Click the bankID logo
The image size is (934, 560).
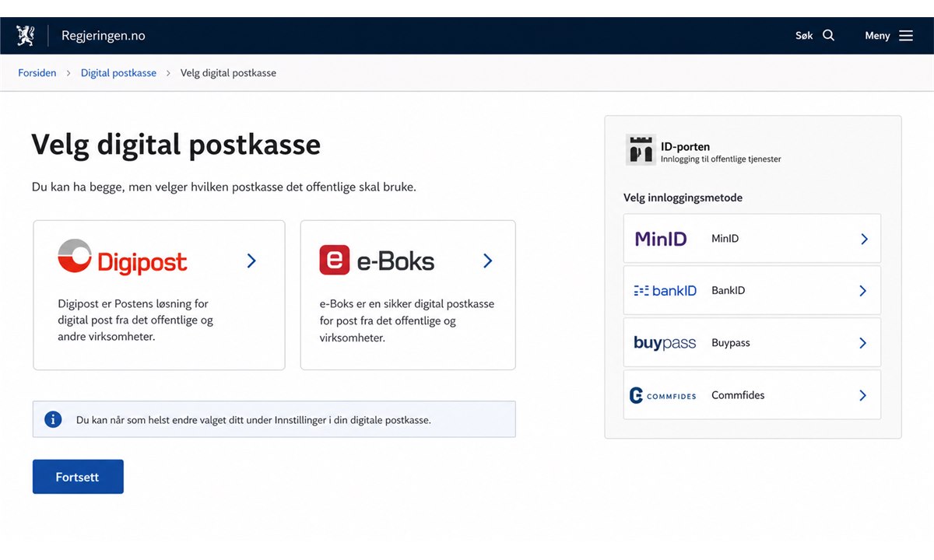[665, 291]
